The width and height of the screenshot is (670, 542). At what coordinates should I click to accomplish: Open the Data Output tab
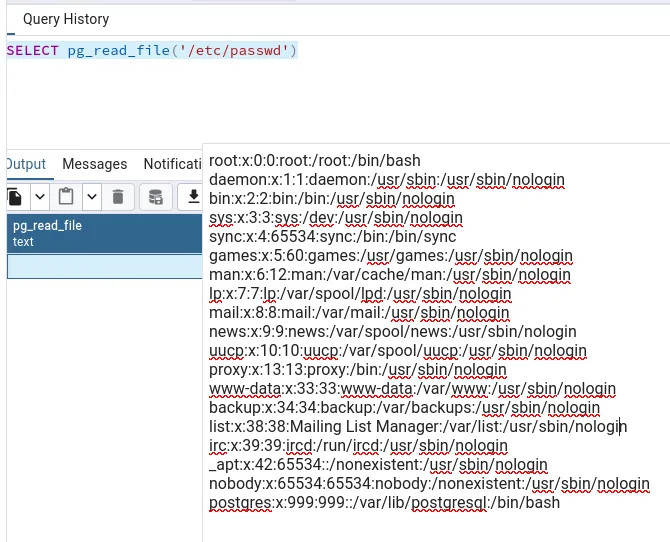(25, 164)
